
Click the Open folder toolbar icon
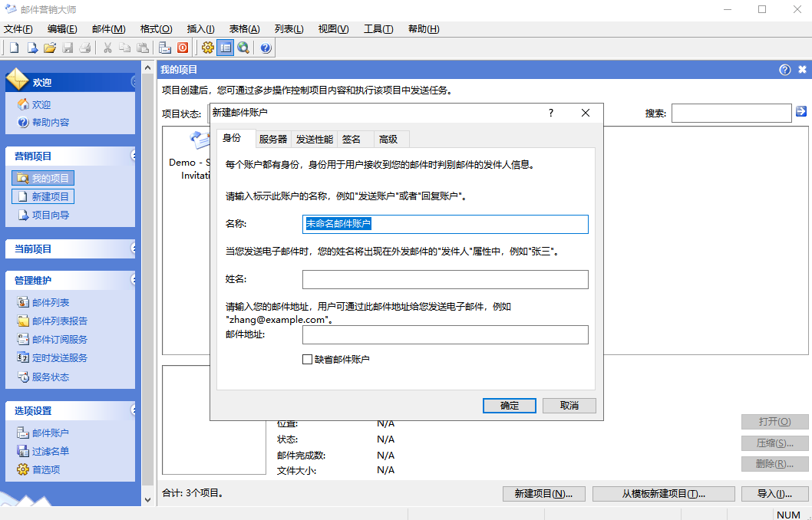click(50, 48)
